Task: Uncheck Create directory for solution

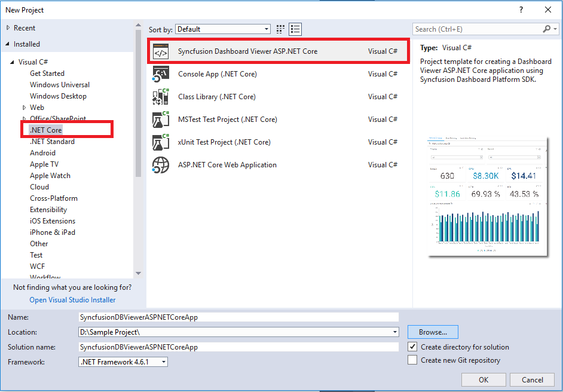Action: pyautogui.click(x=412, y=347)
